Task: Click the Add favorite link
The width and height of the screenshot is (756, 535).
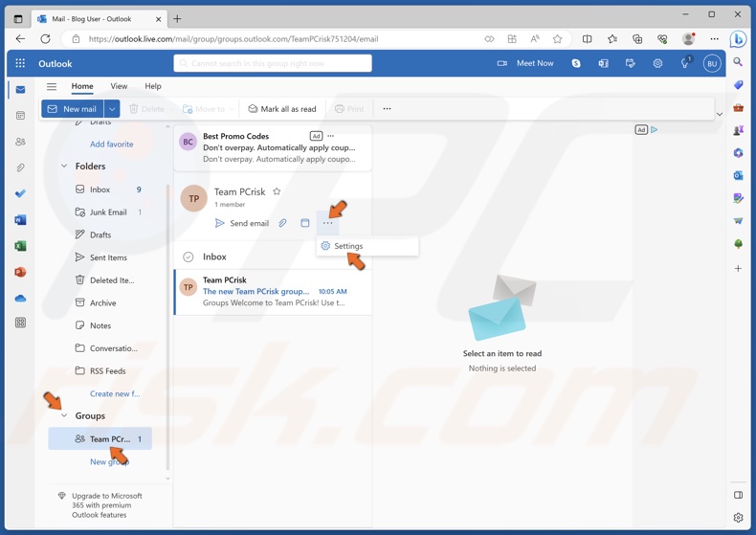Action: point(111,145)
